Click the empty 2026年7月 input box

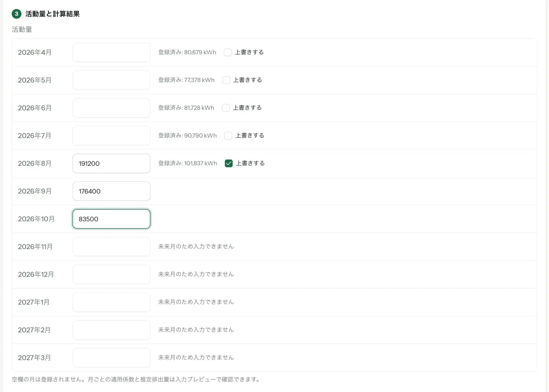(112, 136)
